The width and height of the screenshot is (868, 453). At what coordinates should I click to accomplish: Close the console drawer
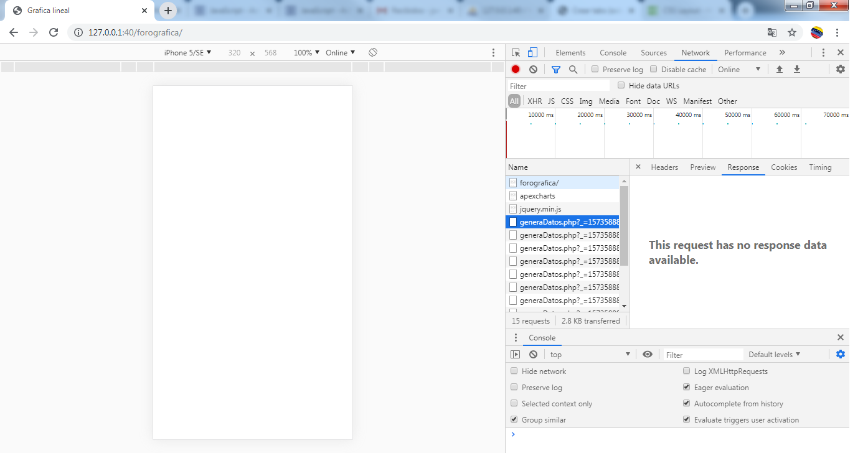(x=841, y=337)
